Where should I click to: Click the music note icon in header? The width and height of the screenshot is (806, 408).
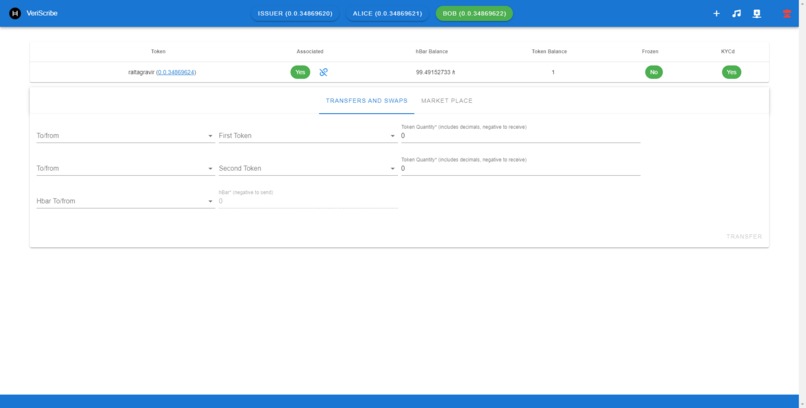[x=736, y=13]
